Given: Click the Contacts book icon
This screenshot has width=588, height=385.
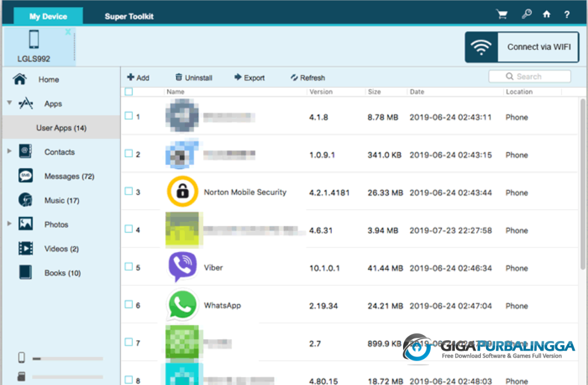Looking at the screenshot, I should 26,151.
